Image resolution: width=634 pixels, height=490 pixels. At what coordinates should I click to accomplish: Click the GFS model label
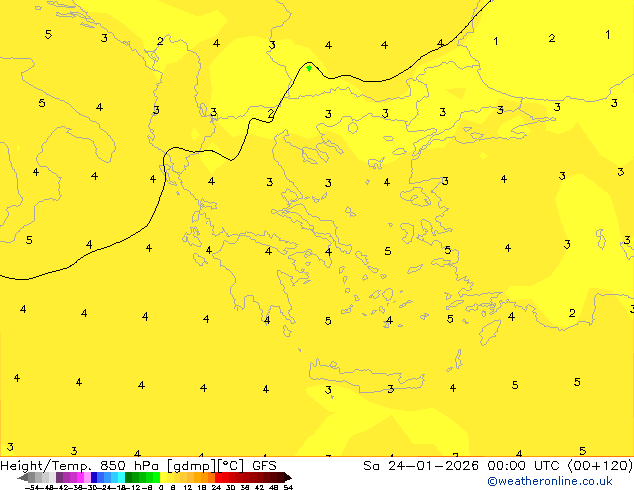[264, 466]
